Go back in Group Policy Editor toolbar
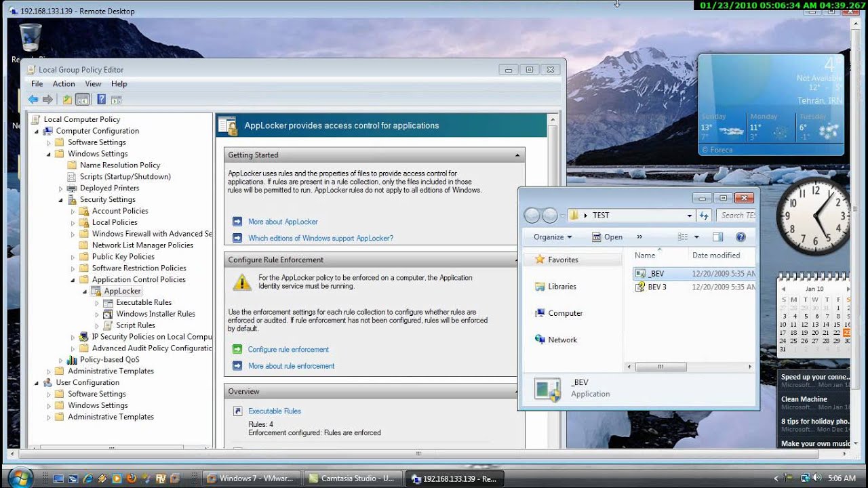 pos(33,100)
